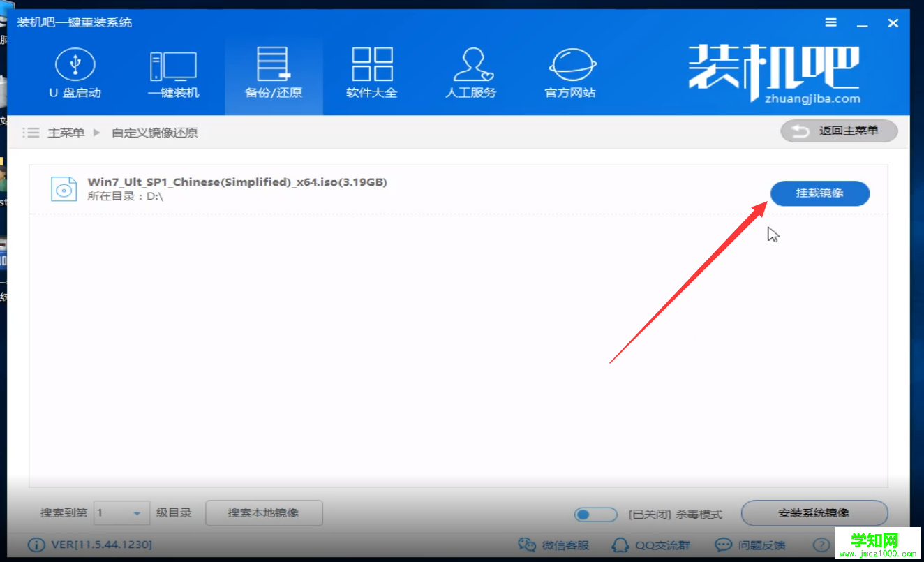
Task: Click the 装机吧一键重装系统 window title
Action: coord(74,23)
